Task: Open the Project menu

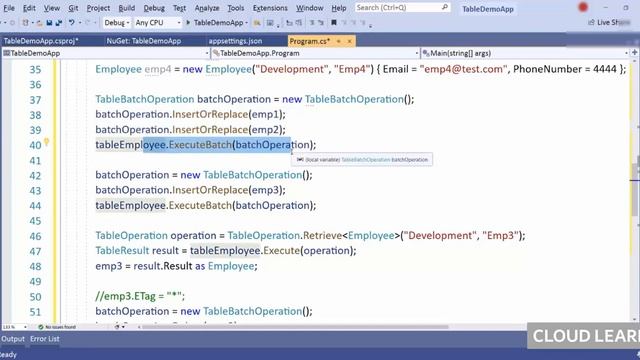Action: pos(98,8)
